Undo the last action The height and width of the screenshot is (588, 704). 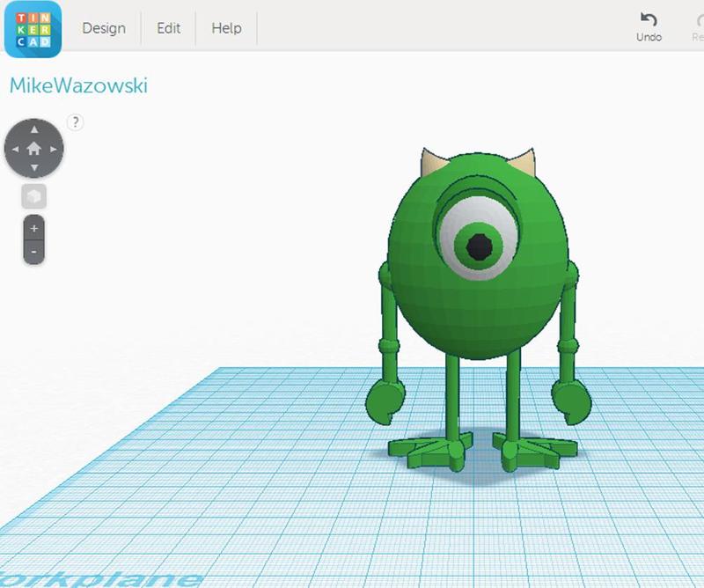click(649, 26)
